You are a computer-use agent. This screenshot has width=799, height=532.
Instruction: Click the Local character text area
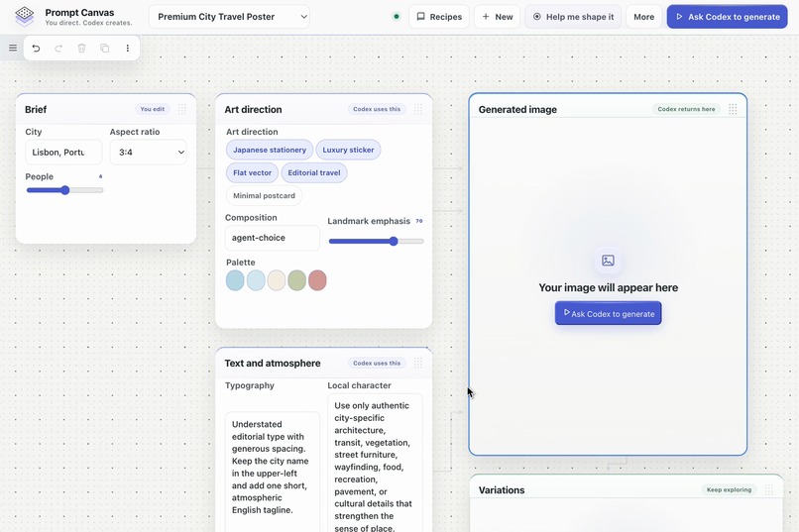(375, 463)
